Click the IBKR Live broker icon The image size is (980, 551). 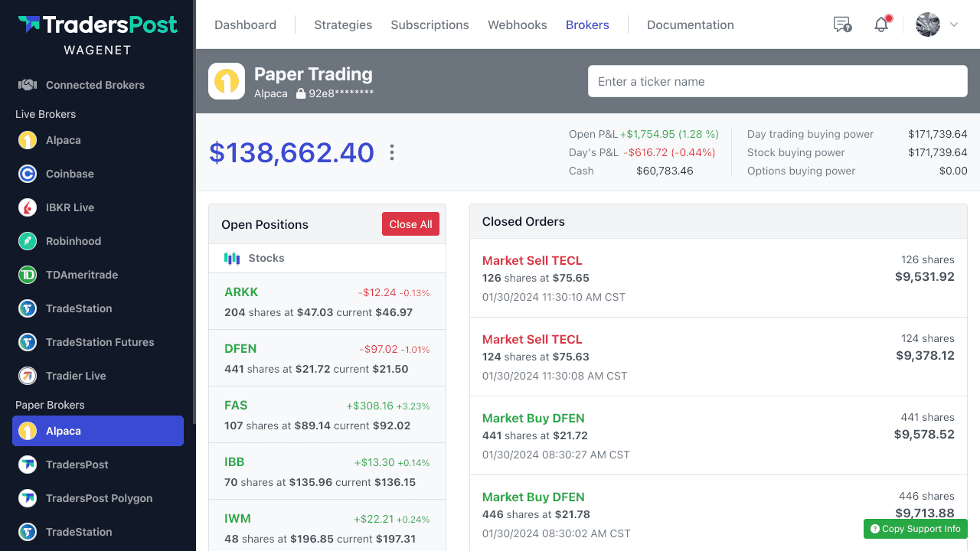28,207
